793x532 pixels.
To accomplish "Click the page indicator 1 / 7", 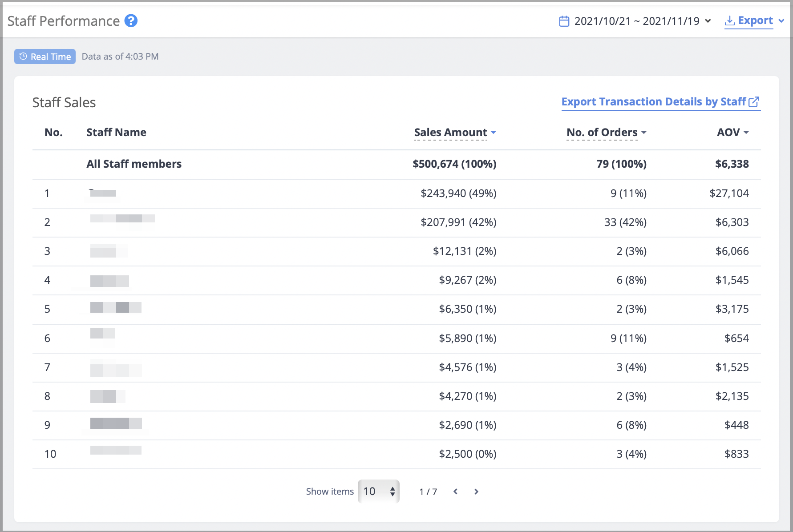I will 428,492.
